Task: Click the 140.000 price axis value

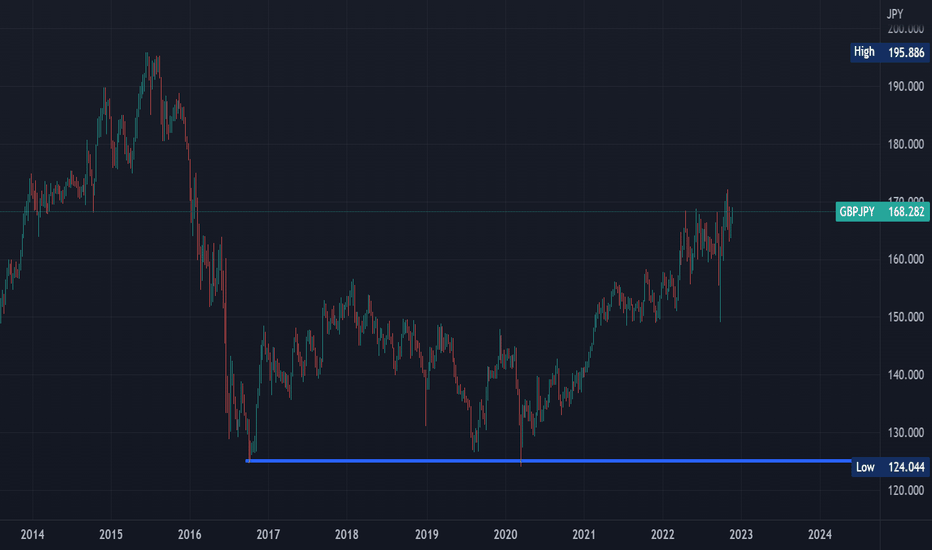Action: (906, 375)
